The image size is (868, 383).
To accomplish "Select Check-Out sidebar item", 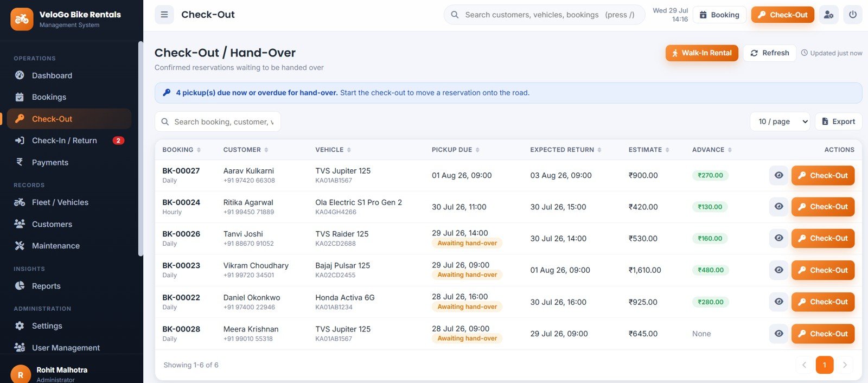I will coord(69,119).
